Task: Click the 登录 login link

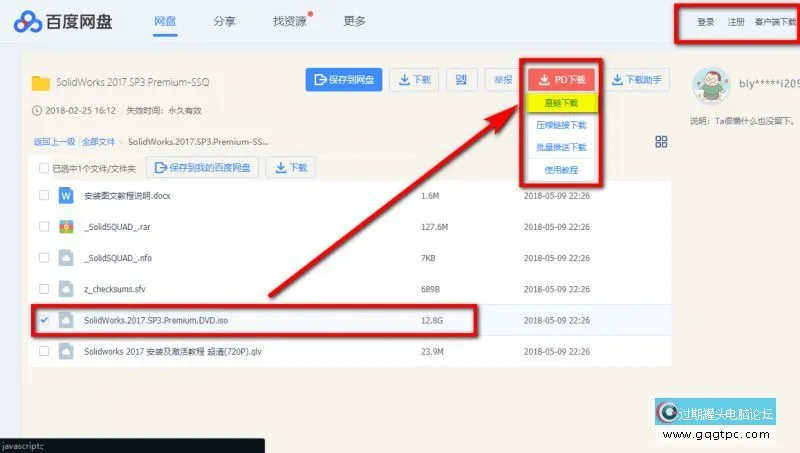Action: tap(705, 21)
